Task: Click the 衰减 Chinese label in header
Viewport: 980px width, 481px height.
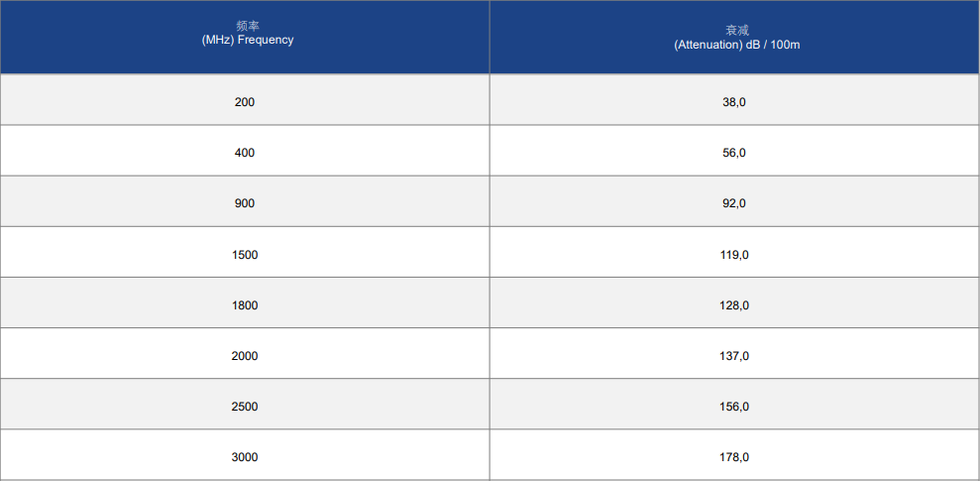Action: pos(737,30)
